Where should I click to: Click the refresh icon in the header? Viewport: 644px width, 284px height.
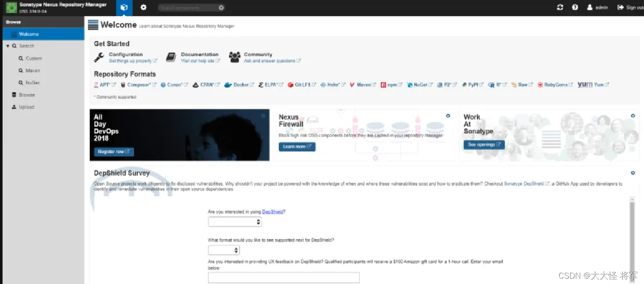pyautogui.click(x=560, y=8)
